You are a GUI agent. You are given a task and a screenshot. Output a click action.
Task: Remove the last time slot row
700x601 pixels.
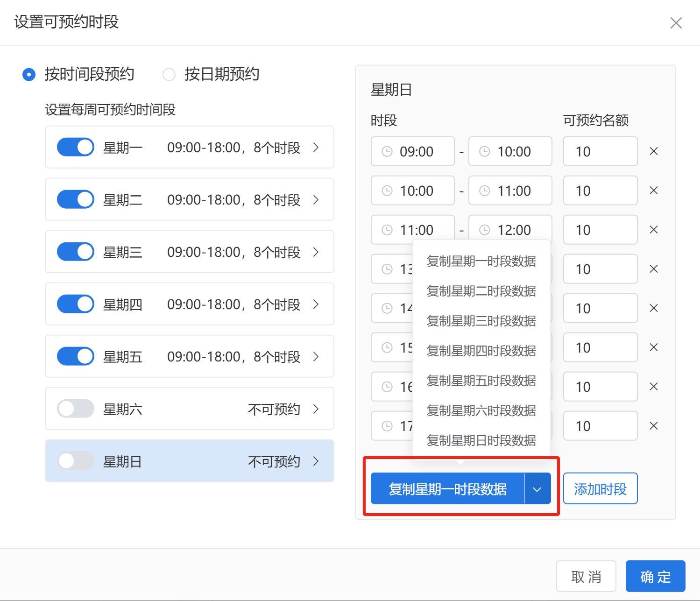coord(654,426)
